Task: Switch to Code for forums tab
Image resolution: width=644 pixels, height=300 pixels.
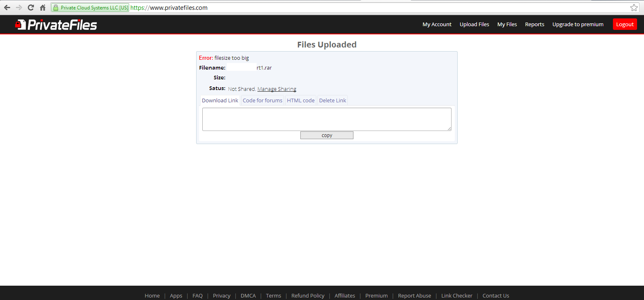Action: (x=262, y=101)
